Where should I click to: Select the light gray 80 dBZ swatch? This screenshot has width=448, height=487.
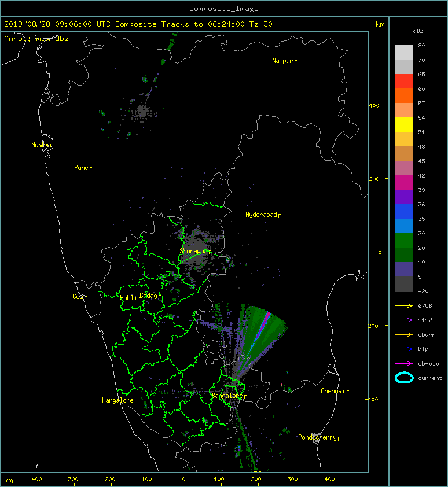(x=404, y=52)
